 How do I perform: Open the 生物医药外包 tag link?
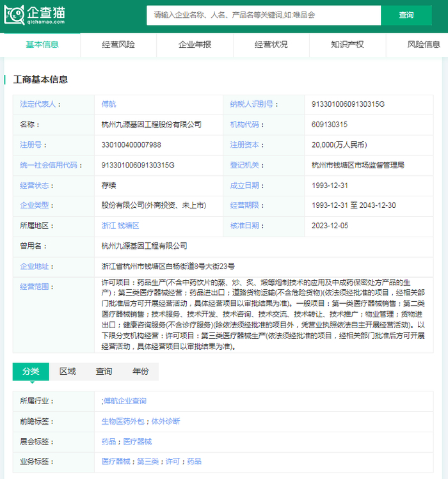124,421
